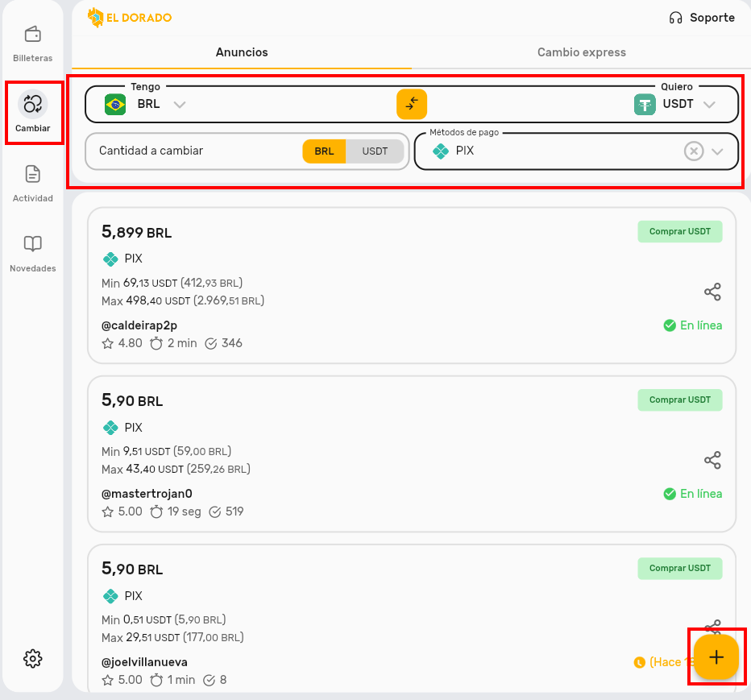751x700 pixels.
Task: Switch to the Cambio express tab
Action: [x=581, y=52]
